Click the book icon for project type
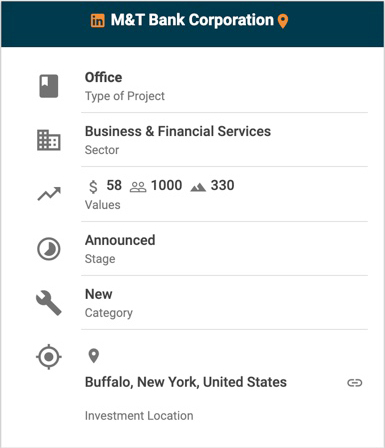 pyautogui.click(x=49, y=86)
